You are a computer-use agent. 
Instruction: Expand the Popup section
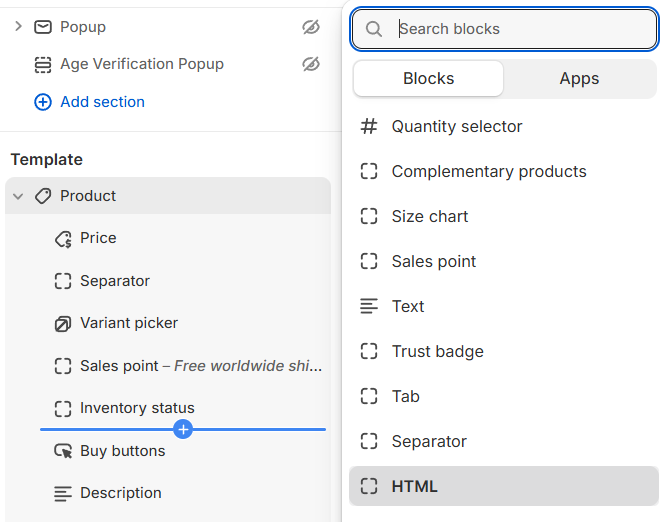click(18, 27)
